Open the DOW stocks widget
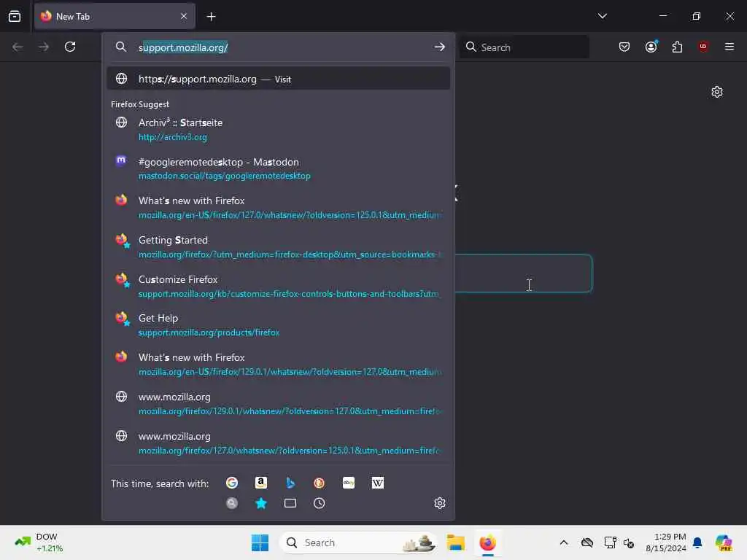 [x=39, y=542]
